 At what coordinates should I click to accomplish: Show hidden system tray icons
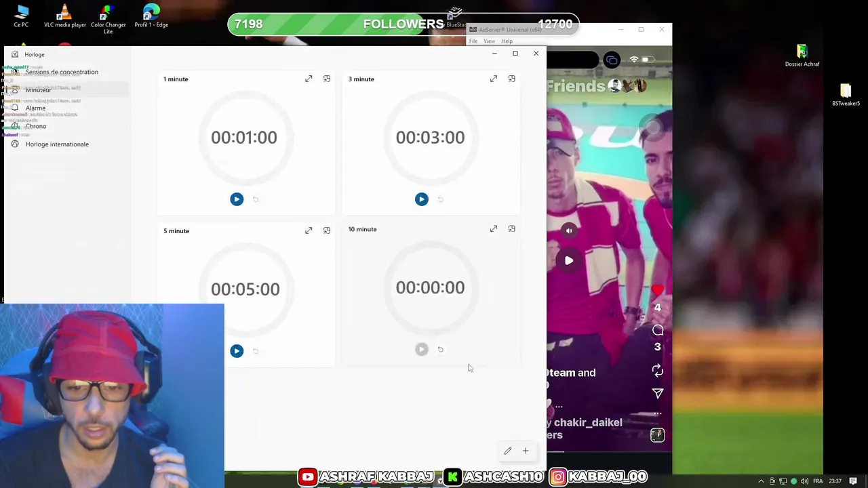tap(761, 481)
